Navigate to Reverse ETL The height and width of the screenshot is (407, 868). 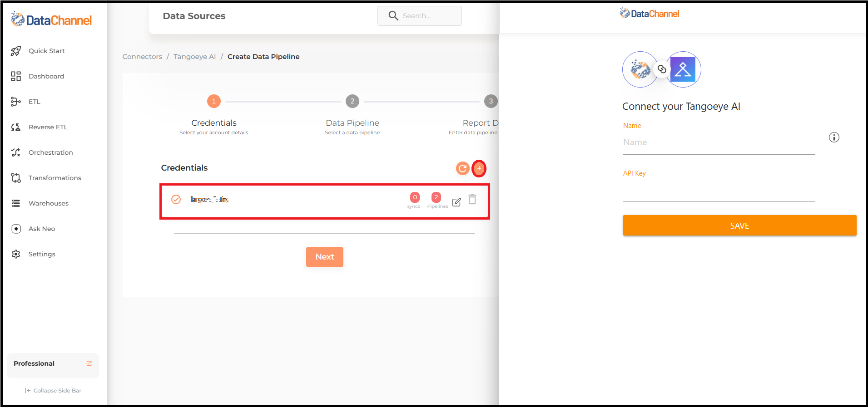click(x=48, y=127)
